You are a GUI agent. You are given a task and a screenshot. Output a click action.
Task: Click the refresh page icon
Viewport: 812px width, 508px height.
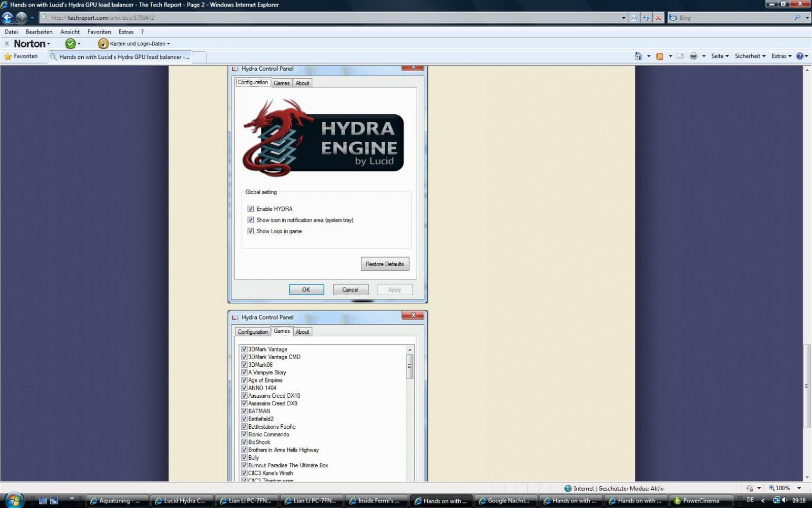[646, 18]
